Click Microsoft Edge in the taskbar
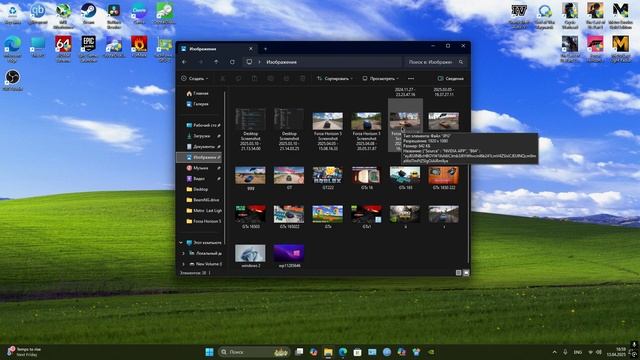The width and height of the screenshot is (640, 360). click(x=343, y=352)
